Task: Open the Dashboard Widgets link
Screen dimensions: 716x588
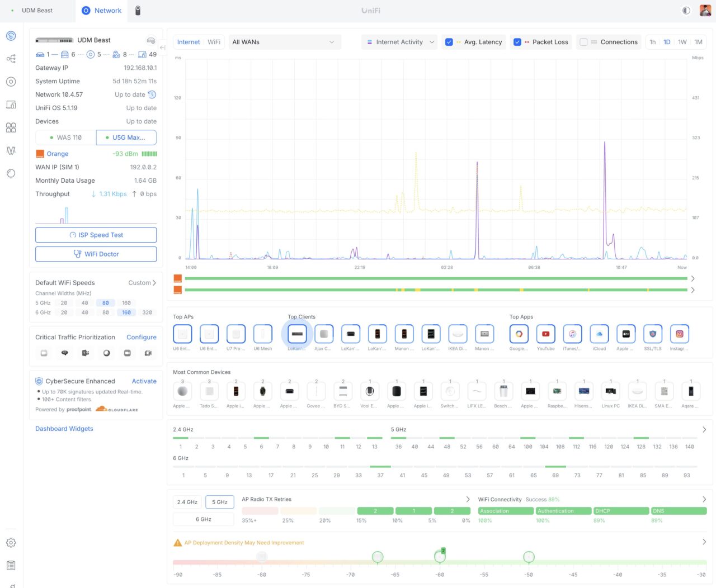Action: pos(64,429)
